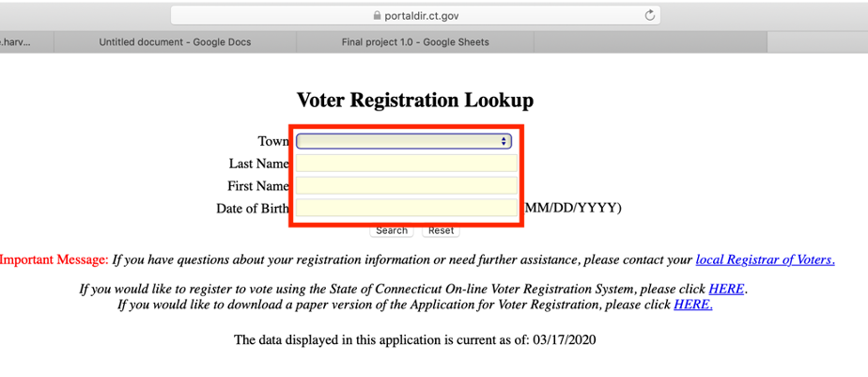Open the local Registrar of Voters link
The image size is (868, 377).
[765, 259]
